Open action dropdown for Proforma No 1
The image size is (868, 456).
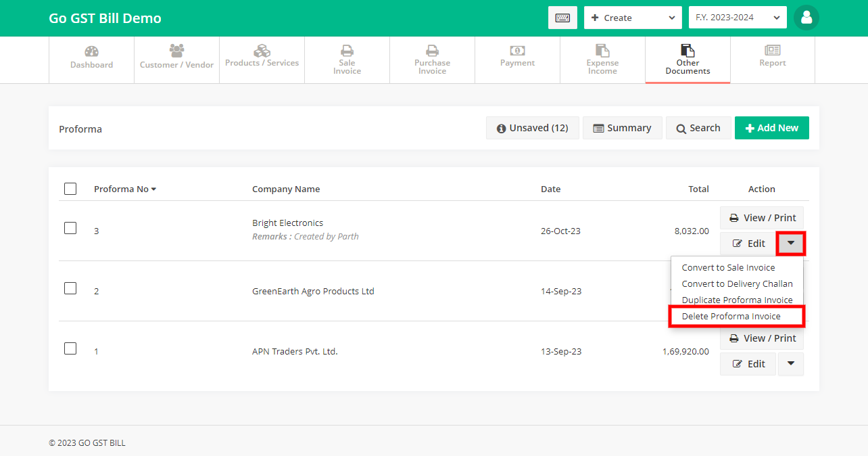(x=790, y=363)
